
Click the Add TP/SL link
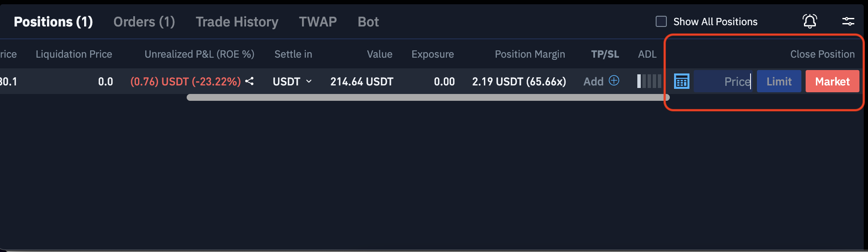coord(593,82)
